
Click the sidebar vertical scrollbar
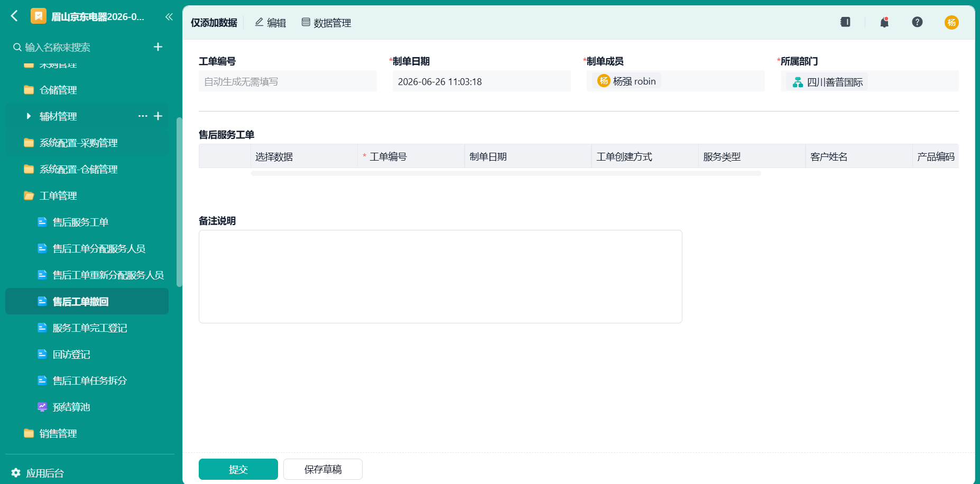tap(179, 202)
